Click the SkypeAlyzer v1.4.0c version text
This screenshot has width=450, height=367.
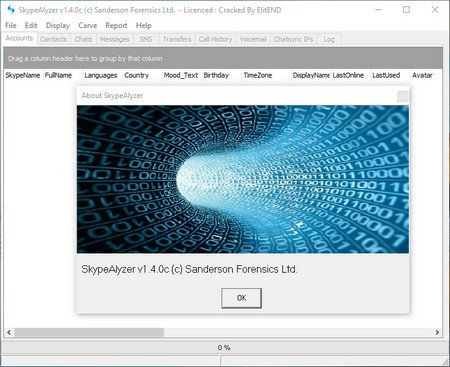(x=189, y=269)
